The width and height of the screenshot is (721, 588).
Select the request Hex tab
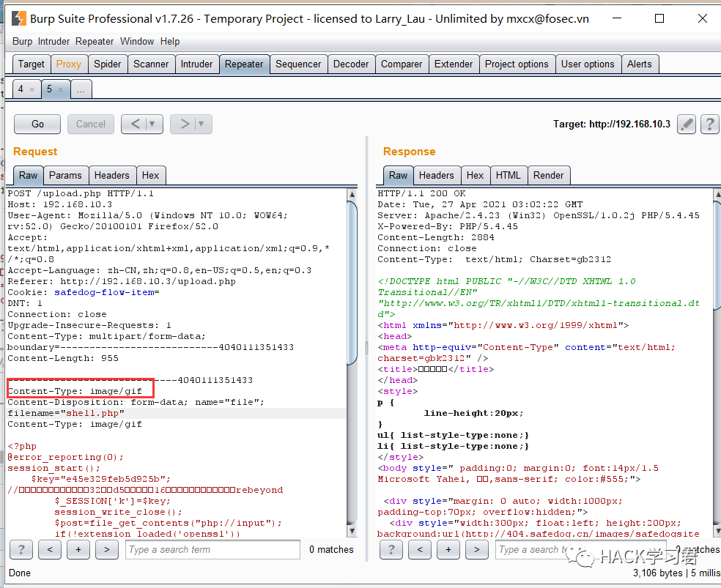[150, 175]
